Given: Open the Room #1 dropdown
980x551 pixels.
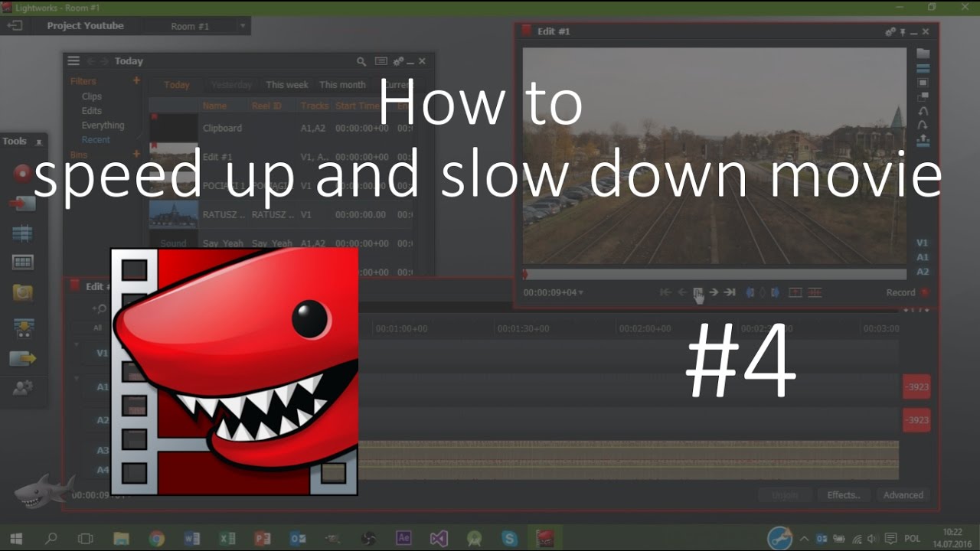Looking at the screenshot, I should click(x=243, y=26).
